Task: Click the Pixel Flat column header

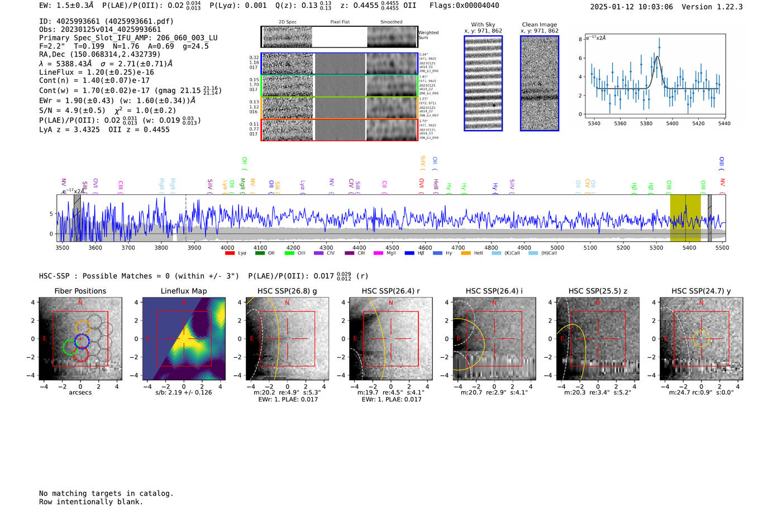Action: click(x=340, y=22)
